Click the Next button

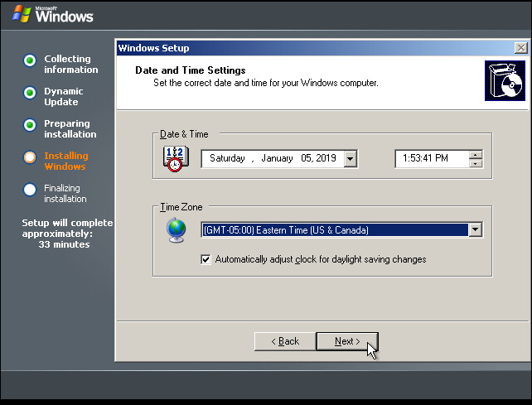point(347,341)
